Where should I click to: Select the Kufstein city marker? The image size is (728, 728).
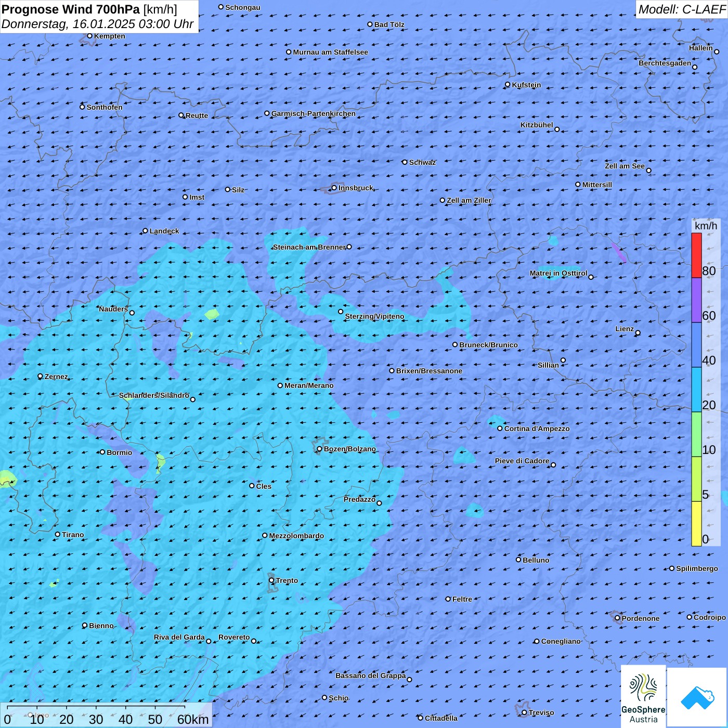508,85
